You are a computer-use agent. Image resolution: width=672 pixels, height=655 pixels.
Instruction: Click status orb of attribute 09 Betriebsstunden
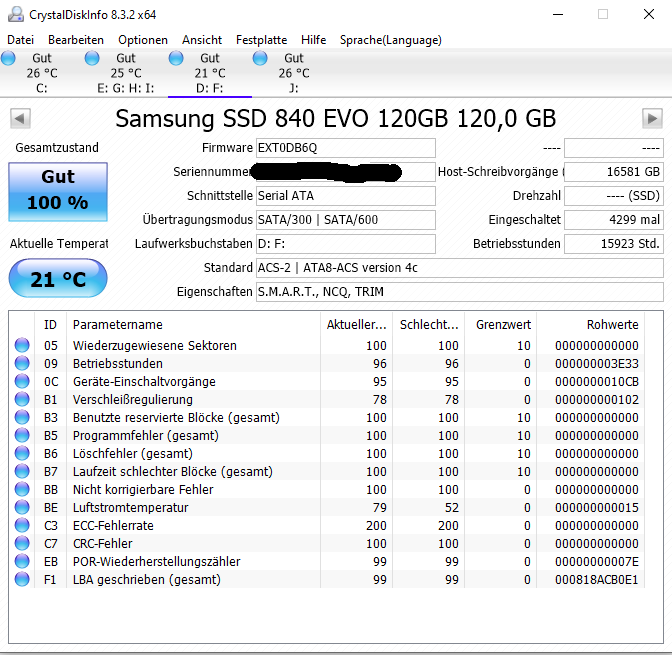[22, 363]
